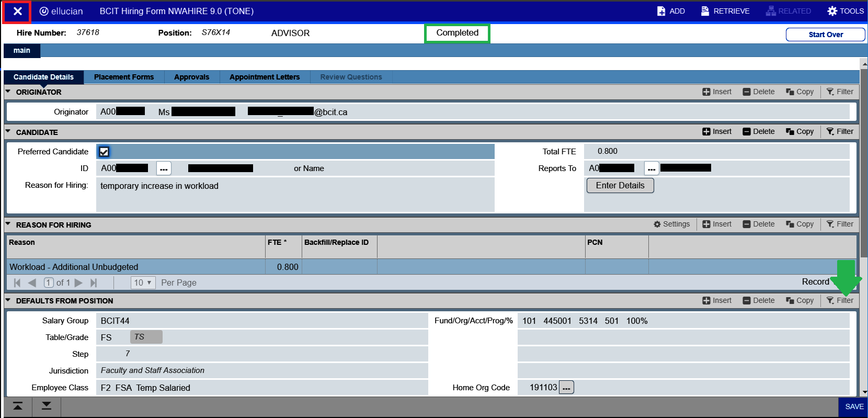Open Settings for REASON FOR HIRING

(x=671, y=224)
